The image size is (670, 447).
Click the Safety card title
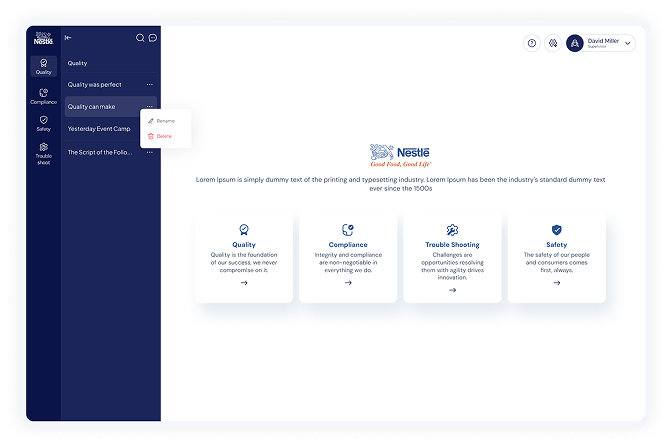(556, 245)
